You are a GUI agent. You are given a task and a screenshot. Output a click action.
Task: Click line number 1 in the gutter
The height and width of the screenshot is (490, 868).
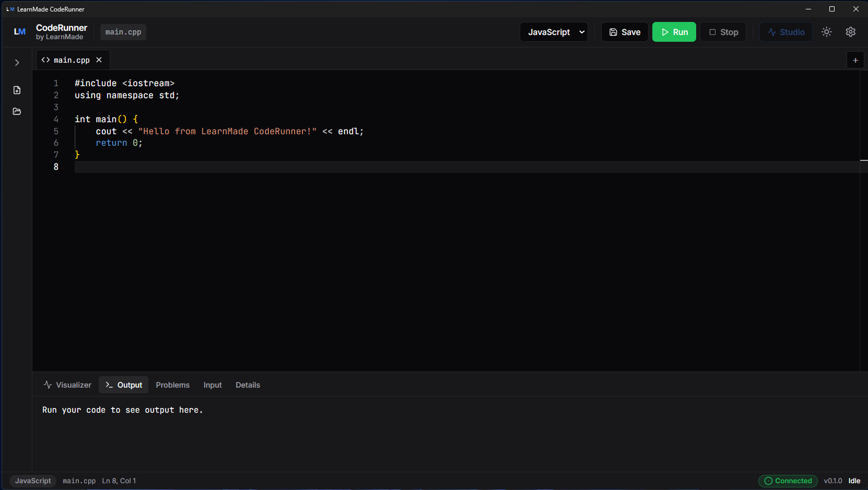(x=56, y=84)
